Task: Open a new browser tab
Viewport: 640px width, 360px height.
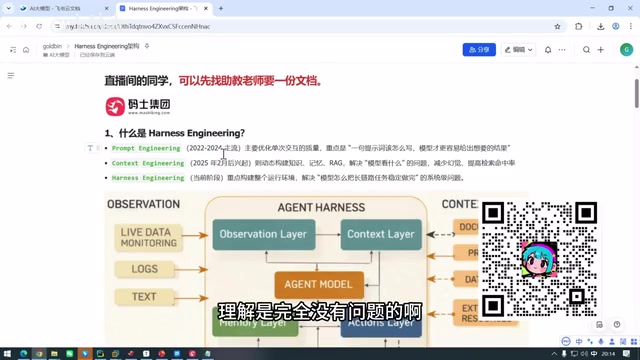Action: pos(221,8)
